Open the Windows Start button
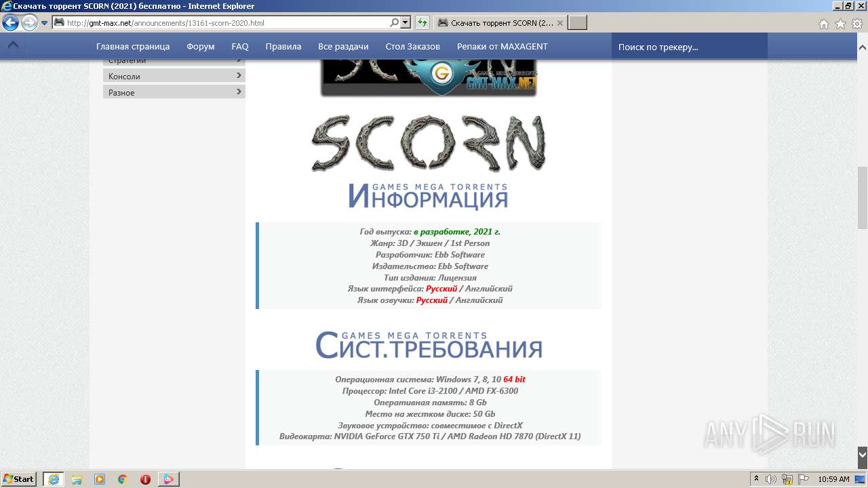868x488 pixels. (19, 479)
